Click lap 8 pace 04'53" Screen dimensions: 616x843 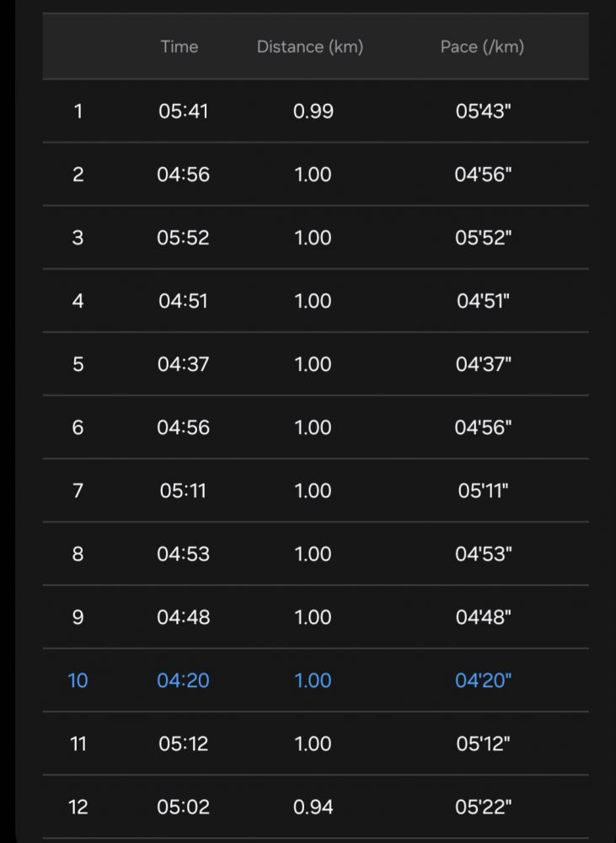pos(484,554)
